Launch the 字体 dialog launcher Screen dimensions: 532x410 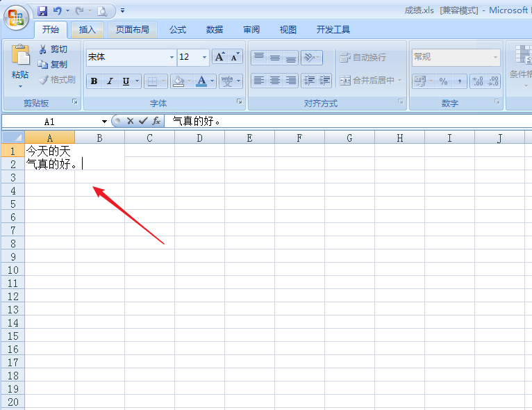(x=240, y=101)
